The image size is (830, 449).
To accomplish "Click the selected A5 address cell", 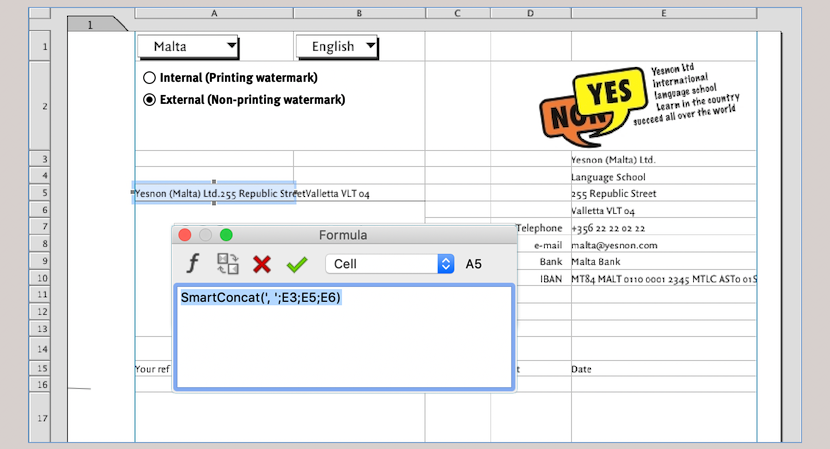I will [214, 194].
